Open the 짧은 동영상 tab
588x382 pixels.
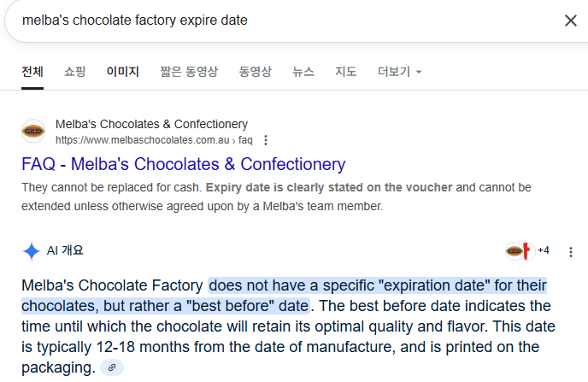tap(189, 72)
